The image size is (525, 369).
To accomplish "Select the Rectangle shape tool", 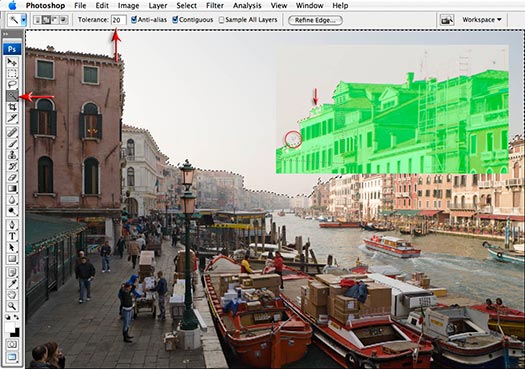I will (x=12, y=259).
